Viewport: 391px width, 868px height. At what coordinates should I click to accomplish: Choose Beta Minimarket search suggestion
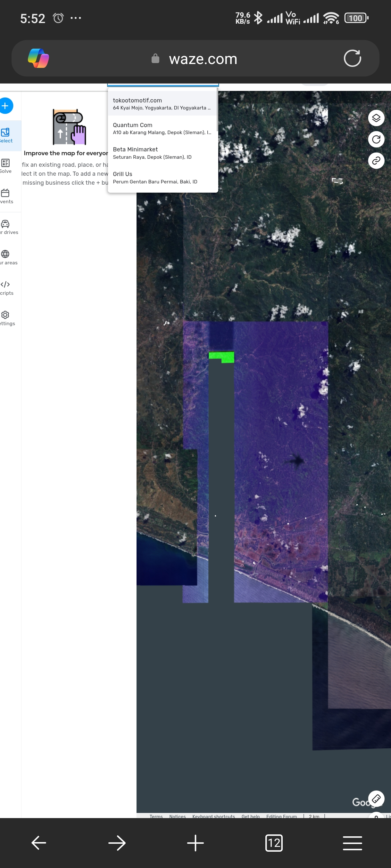[x=162, y=153]
